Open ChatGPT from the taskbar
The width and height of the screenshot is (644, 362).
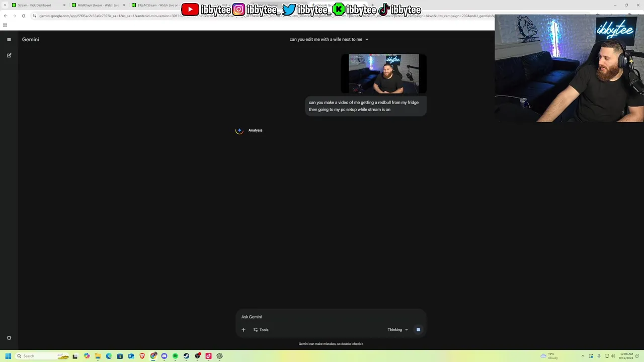(x=219, y=356)
